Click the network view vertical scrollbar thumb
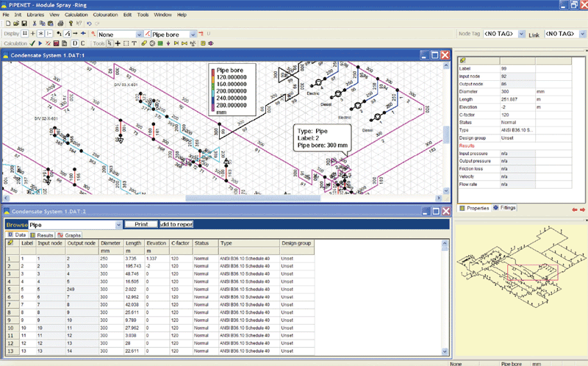The height and width of the screenshot is (366, 588). [x=446, y=134]
